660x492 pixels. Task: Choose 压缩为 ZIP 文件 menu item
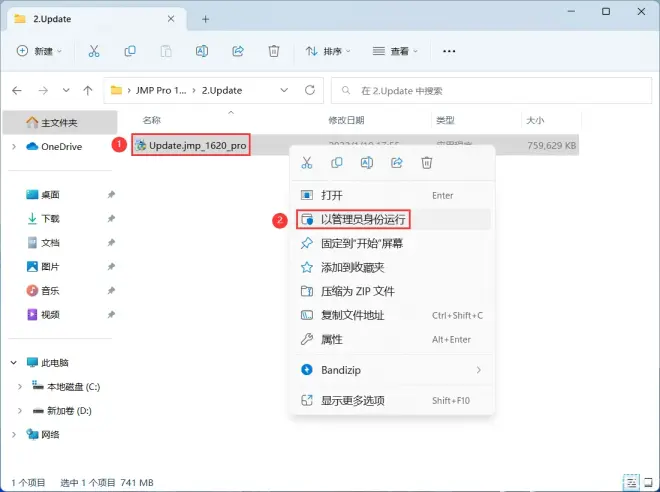[x=393, y=291]
